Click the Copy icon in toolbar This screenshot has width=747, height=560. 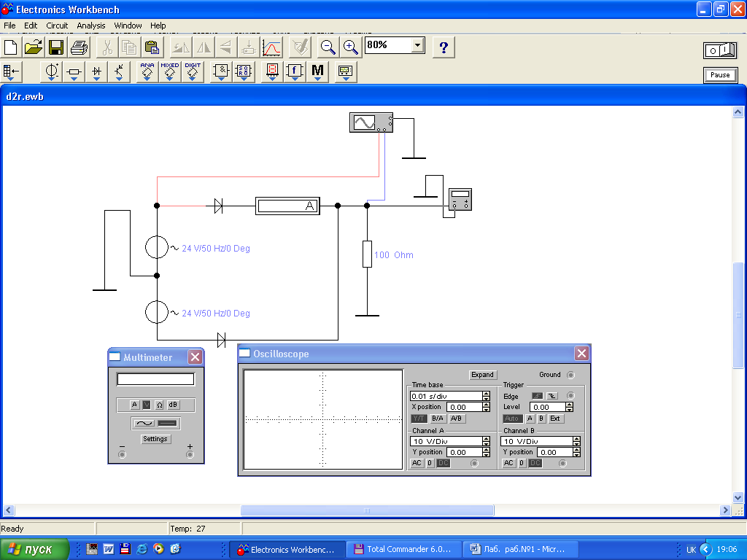(x=129, y=47)
